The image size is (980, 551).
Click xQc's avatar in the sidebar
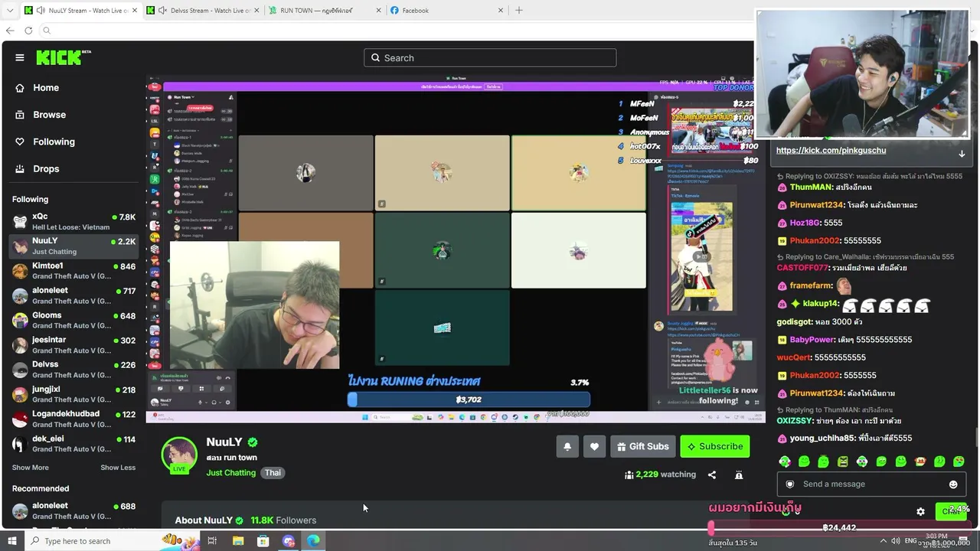click(20, 222)
